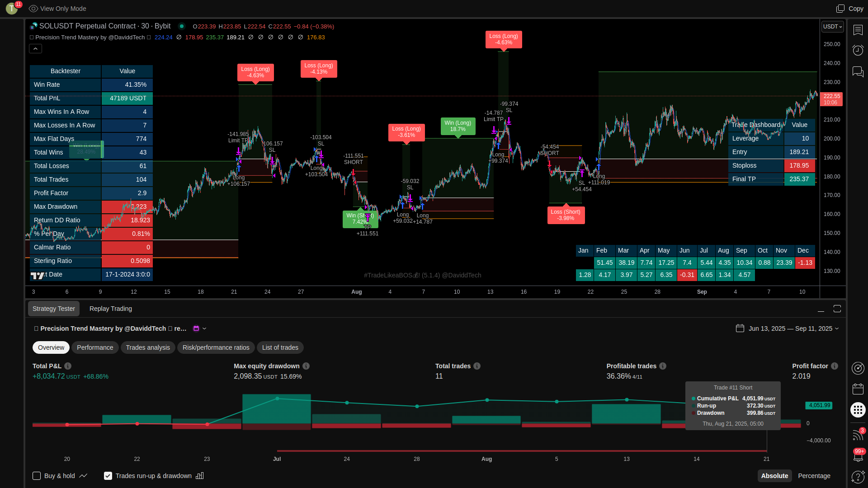868x488 pixels.
Task: Maximize the Strategy Tester panel
Action: 837,309
